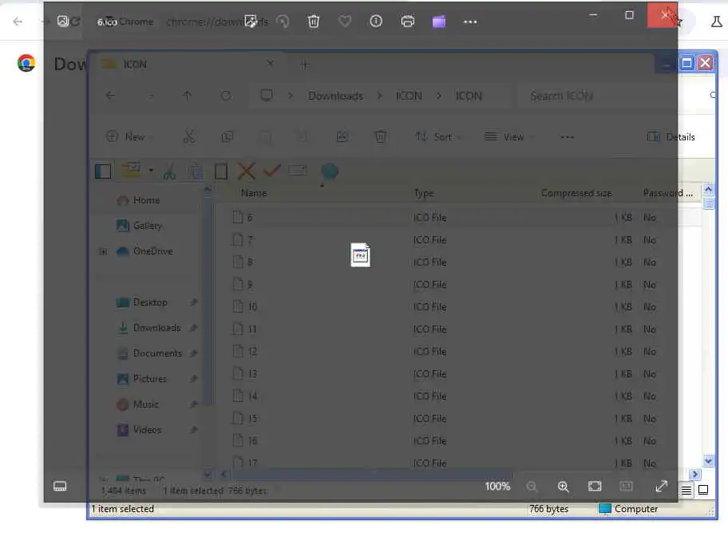Show file info with the info icon

point(376,21)
